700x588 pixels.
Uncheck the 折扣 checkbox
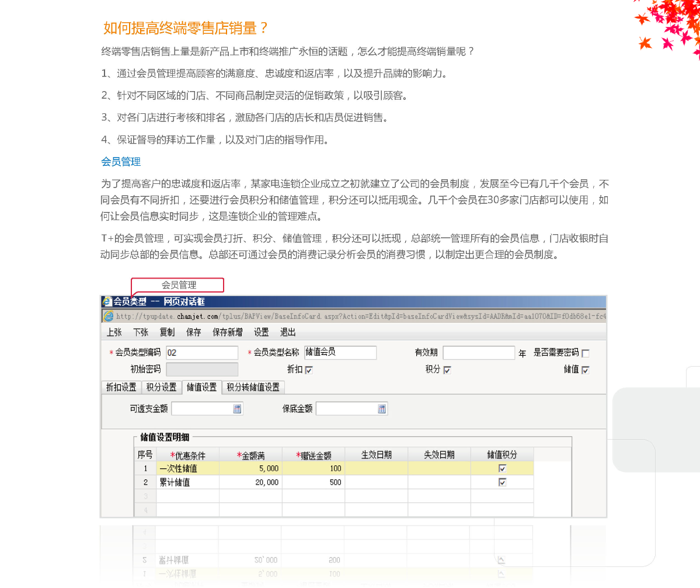[309, 370]
